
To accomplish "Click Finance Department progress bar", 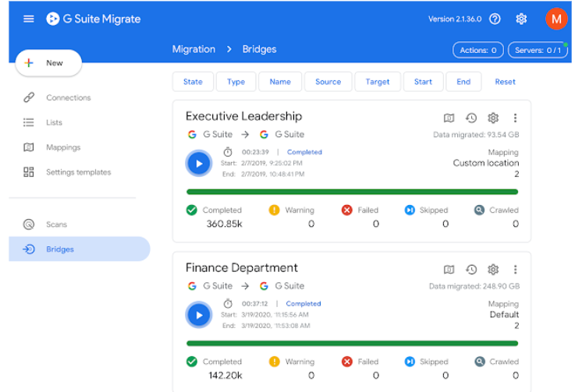I will [352, 344].
